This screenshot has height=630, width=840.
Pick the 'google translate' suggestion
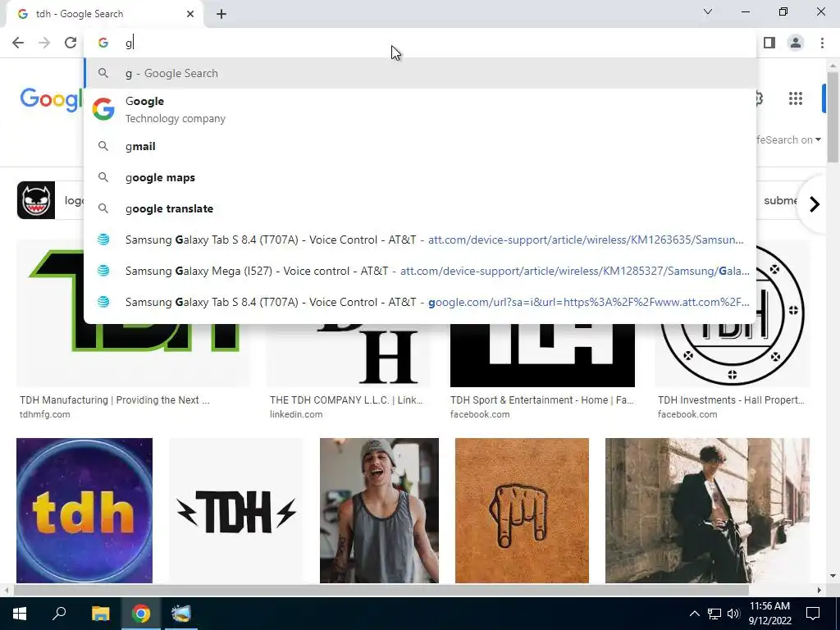(420, 208)
